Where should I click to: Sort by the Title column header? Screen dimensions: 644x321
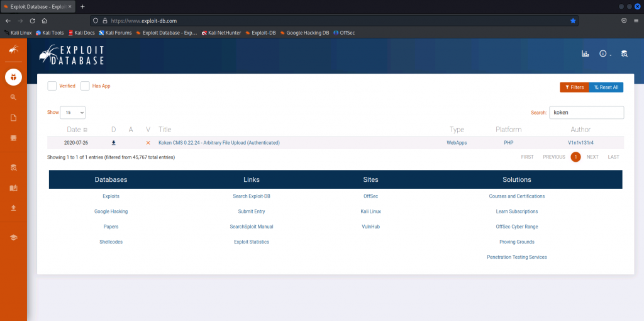point(165,130)
